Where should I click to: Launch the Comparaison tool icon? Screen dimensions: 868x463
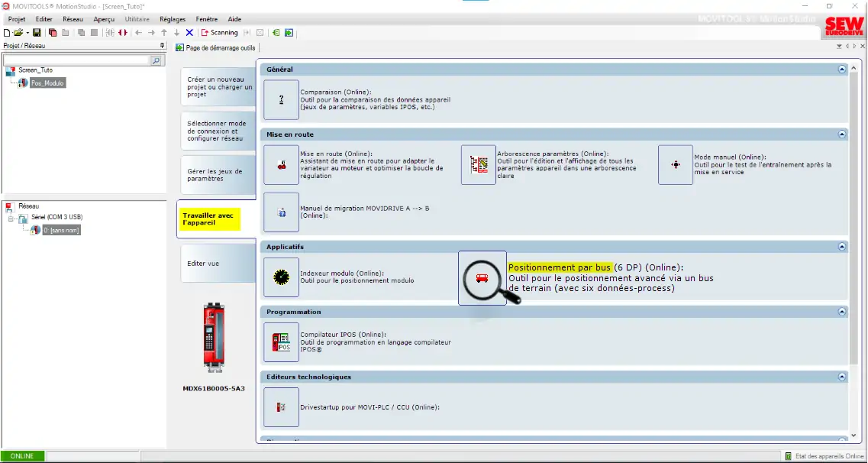(281, 99)
